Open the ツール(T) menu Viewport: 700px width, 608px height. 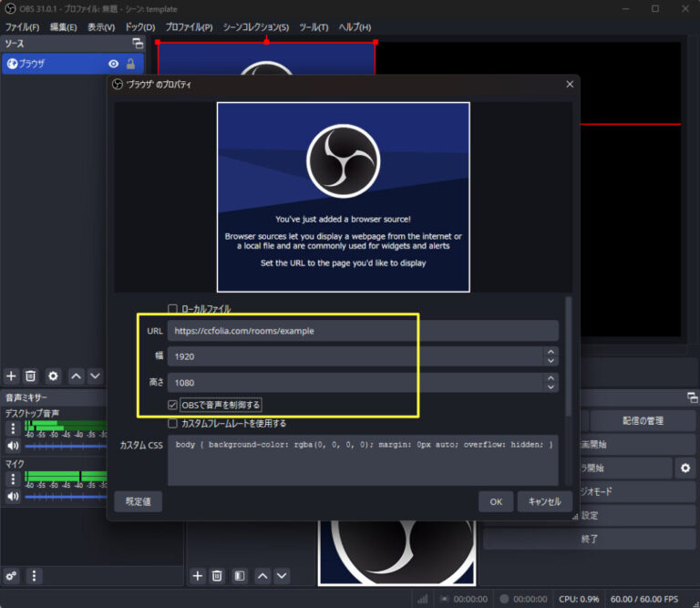pos(314,27)
